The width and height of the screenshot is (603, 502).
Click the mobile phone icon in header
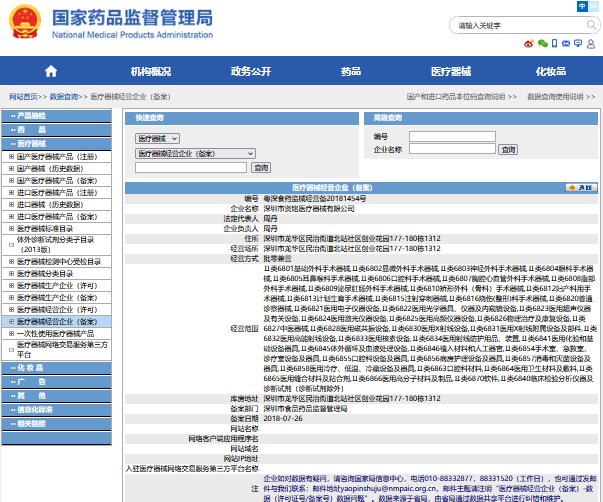[554, 43]
